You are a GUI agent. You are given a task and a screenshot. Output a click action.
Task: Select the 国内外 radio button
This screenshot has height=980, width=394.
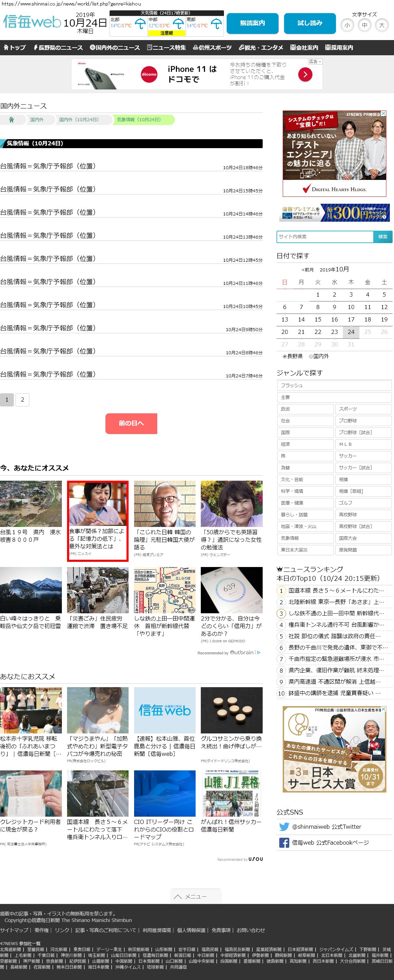311,356
